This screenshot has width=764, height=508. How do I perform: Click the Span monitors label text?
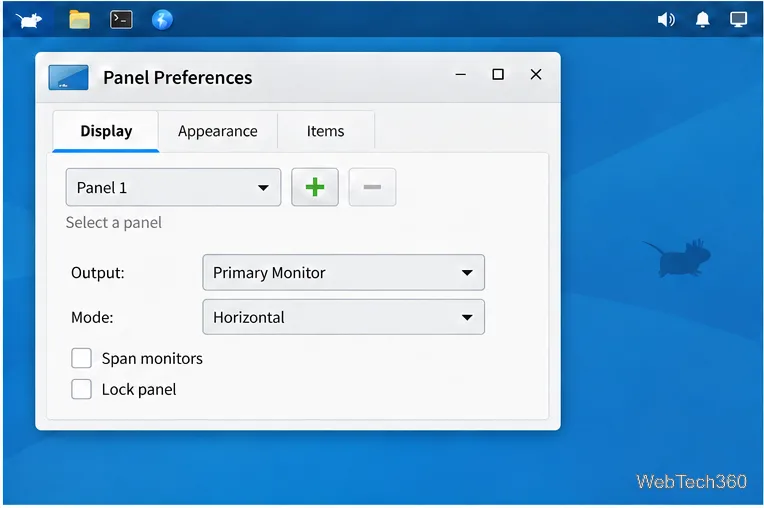152,359
